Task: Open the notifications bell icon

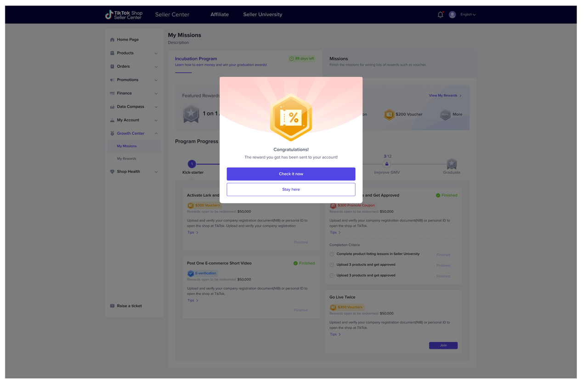Action: coord(440,15)
